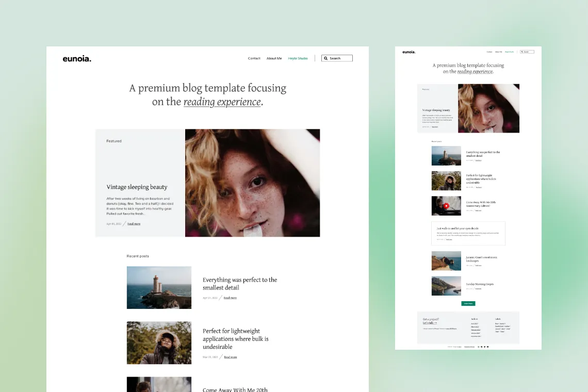The image size is (588, 392).
Task: Open Heybi Studio link in small preview header
Action: [509, 52]
